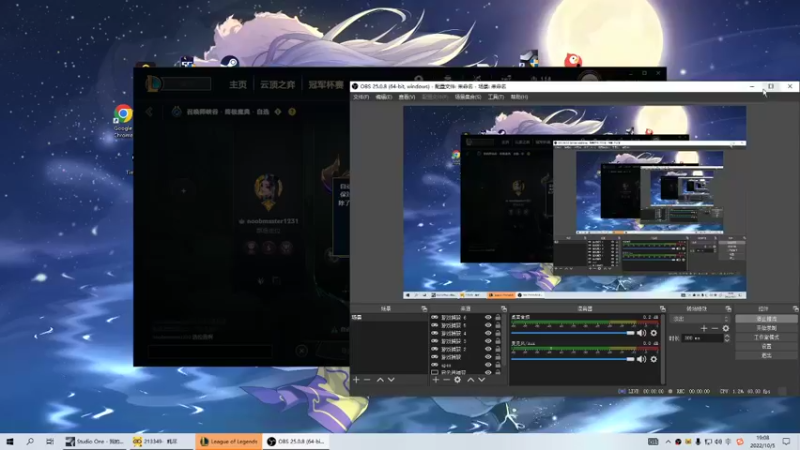
Task: Open transition properties gear icon
Action: (726, 329)
